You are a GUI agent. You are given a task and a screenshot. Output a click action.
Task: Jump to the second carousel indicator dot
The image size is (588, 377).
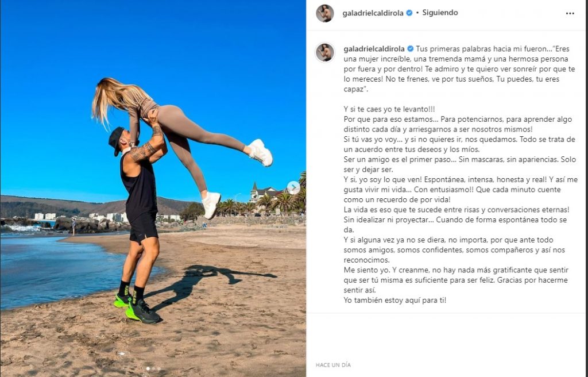(x=153, y=369)
